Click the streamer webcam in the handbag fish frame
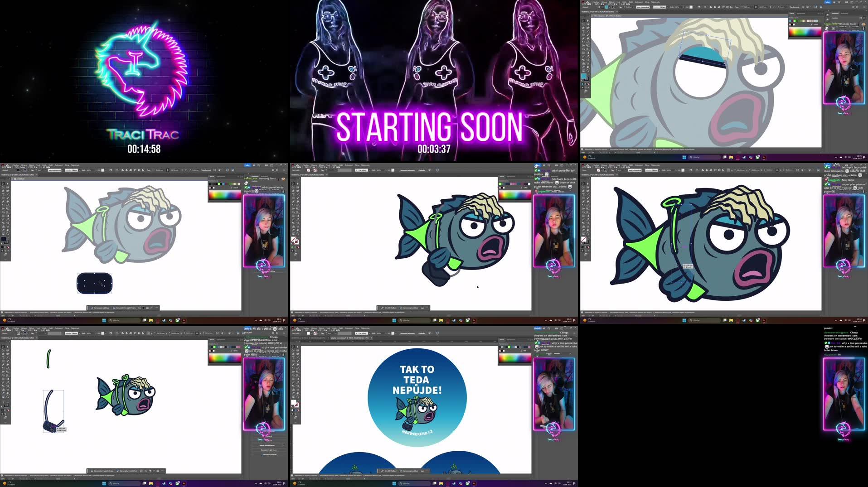Image resolution: width=868 pixels, height=487 pixels. (x=554, y=231)
